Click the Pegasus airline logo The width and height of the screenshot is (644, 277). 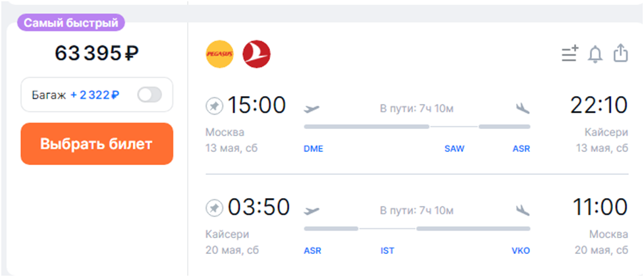point(220,54)
